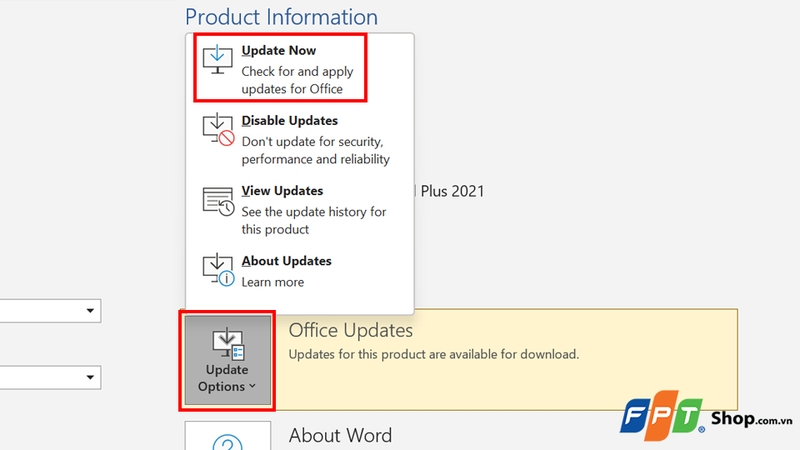The height and width of the screenshot is (450, 800).
Task: Click the 'Plus 2021' product name text
Action: point(452,191)
